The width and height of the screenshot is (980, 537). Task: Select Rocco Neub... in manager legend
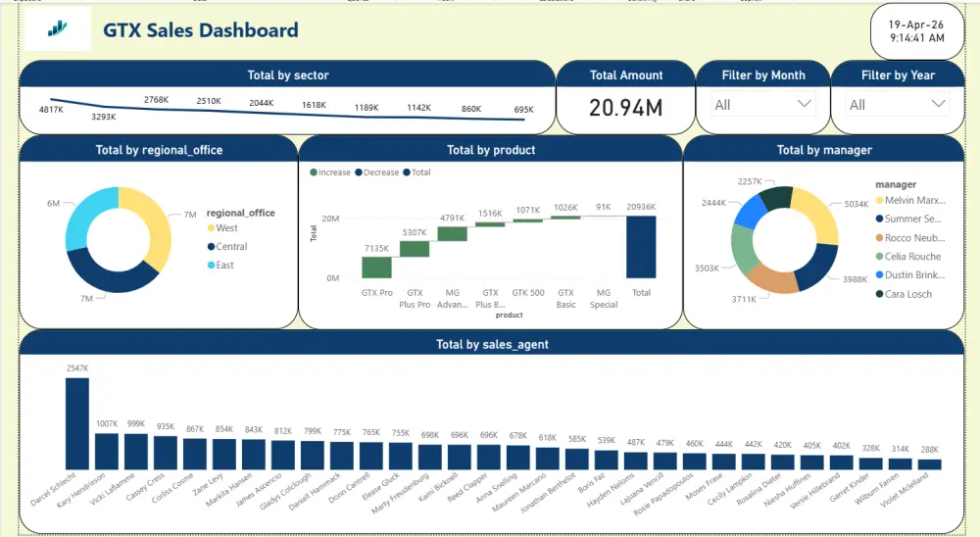[910, 238]
